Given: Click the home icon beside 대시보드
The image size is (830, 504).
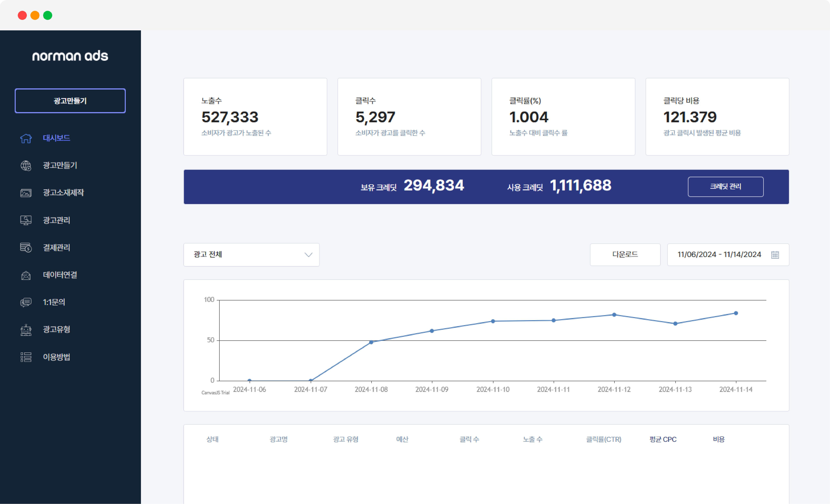Looking at the screenshot, I should coord(26,138).
